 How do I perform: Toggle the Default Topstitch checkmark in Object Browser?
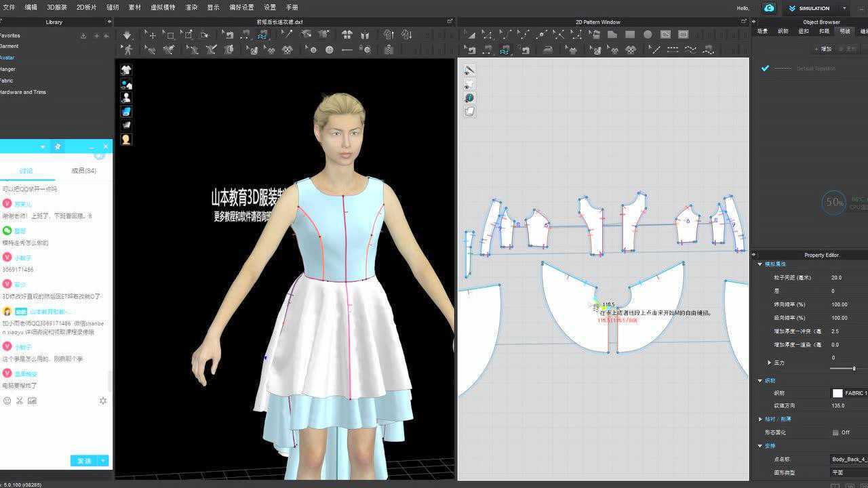point(766,68)
